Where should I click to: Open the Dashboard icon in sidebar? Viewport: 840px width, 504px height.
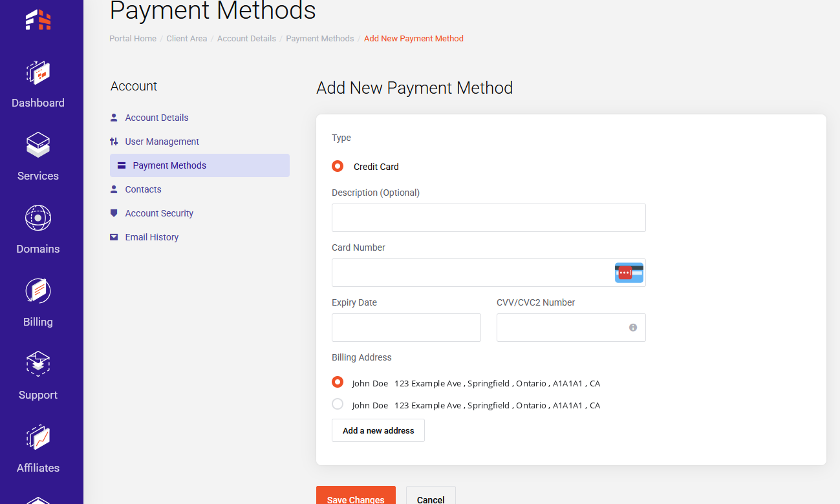click(38, 73)
